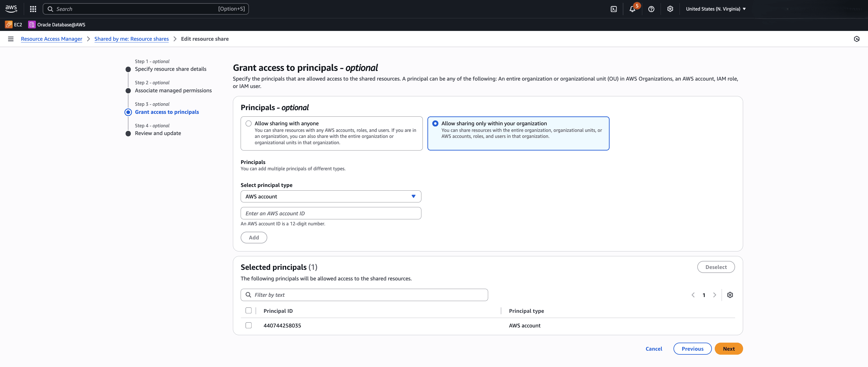Screen dimensions: 868x367
Task: Open the EC2 shortcut in favorites bar
Action: 14,25
